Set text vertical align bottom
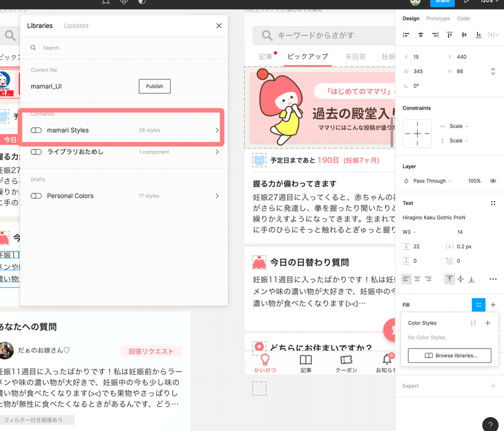 [471, 279]
